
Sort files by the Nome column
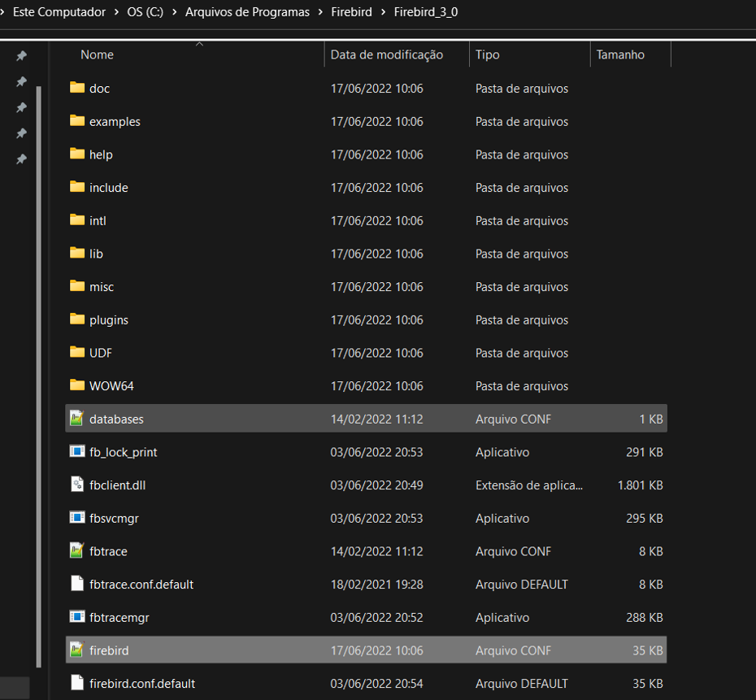97,54
